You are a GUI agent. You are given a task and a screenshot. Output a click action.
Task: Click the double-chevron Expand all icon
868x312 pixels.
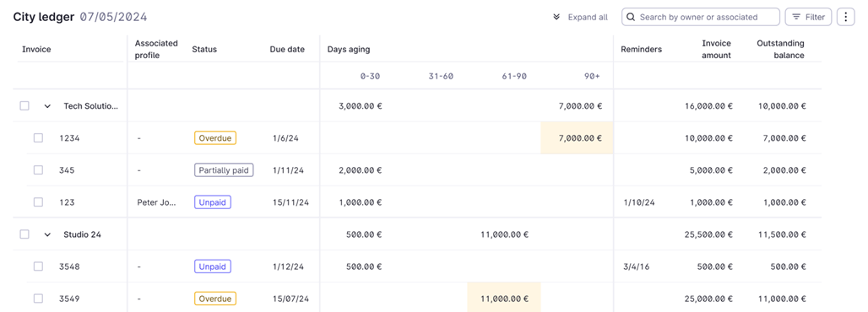coord(557,17)
